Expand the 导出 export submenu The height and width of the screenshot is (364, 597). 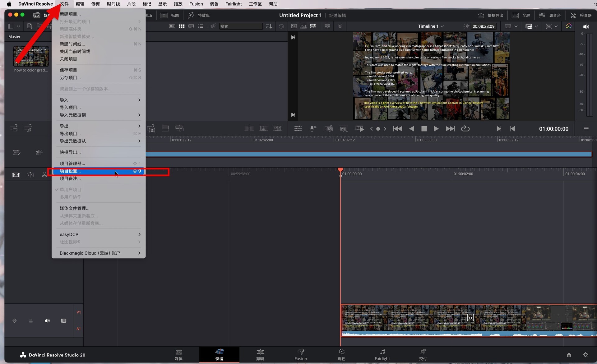coord(99,126)
